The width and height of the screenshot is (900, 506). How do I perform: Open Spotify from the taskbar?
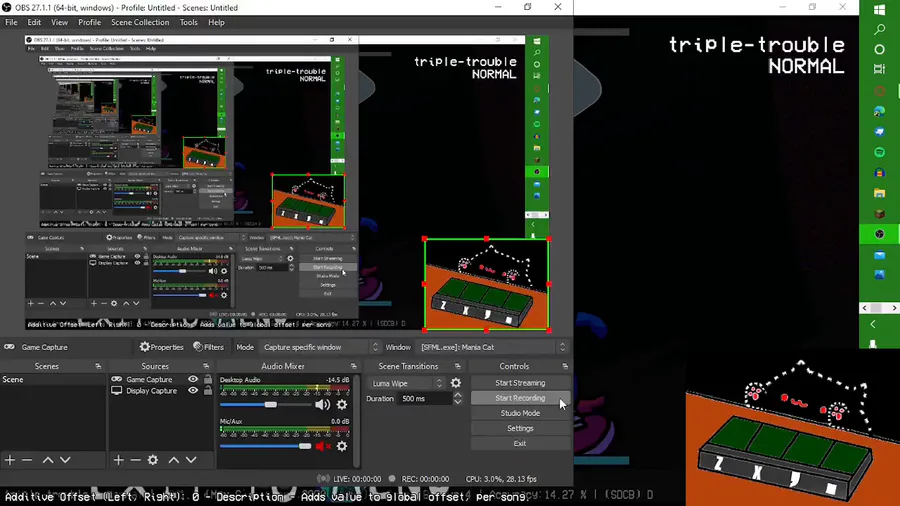pyautogui.click(x=879, y=152)
